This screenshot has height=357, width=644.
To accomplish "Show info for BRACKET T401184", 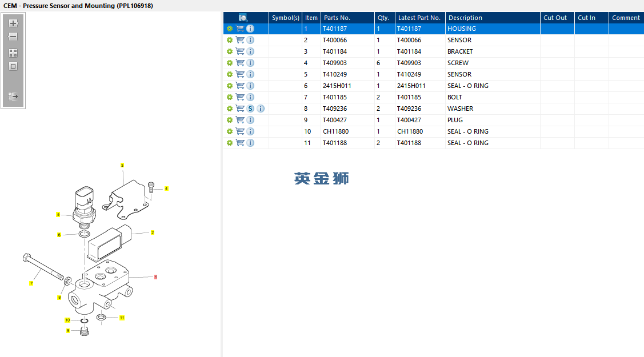I will [x=250, y=51].
